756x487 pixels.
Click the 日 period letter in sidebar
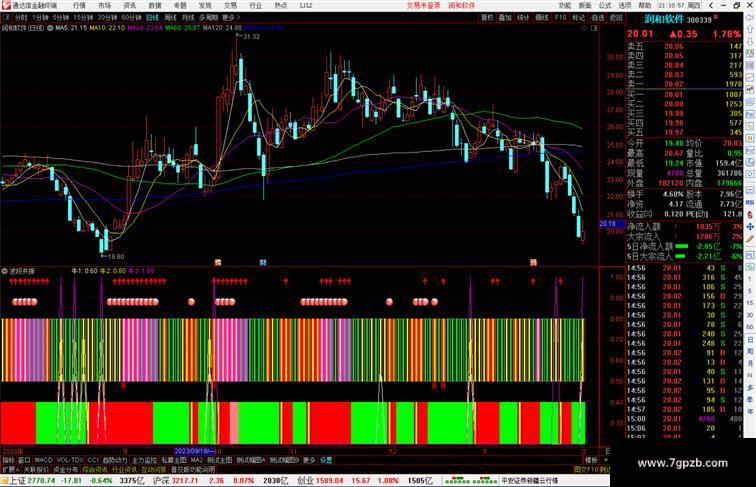(750, 339)
